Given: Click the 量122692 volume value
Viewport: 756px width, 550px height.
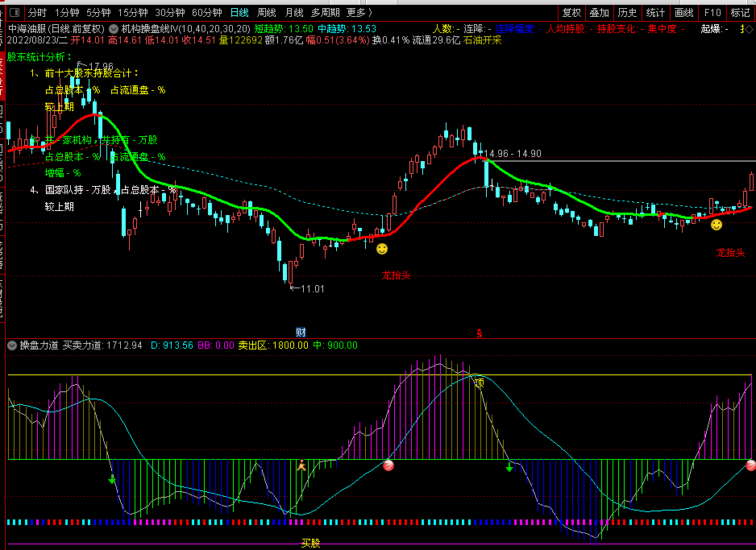Looking at the screenshot, I should 241,40.
